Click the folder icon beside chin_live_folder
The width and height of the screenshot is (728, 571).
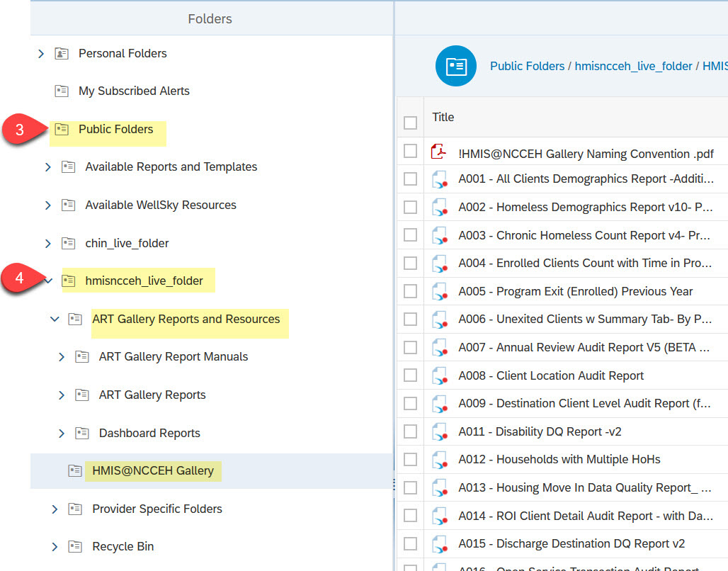click(x=68, y=242)
